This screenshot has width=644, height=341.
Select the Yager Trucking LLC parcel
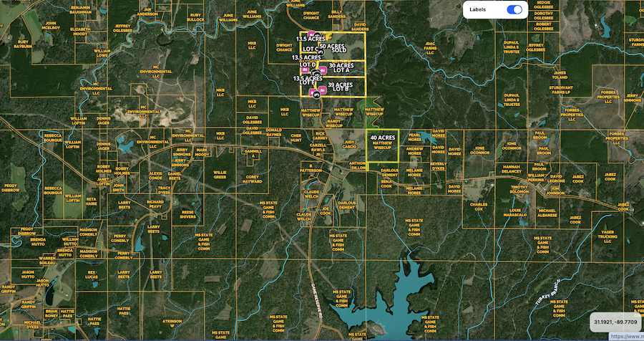[x=608, y=236]
